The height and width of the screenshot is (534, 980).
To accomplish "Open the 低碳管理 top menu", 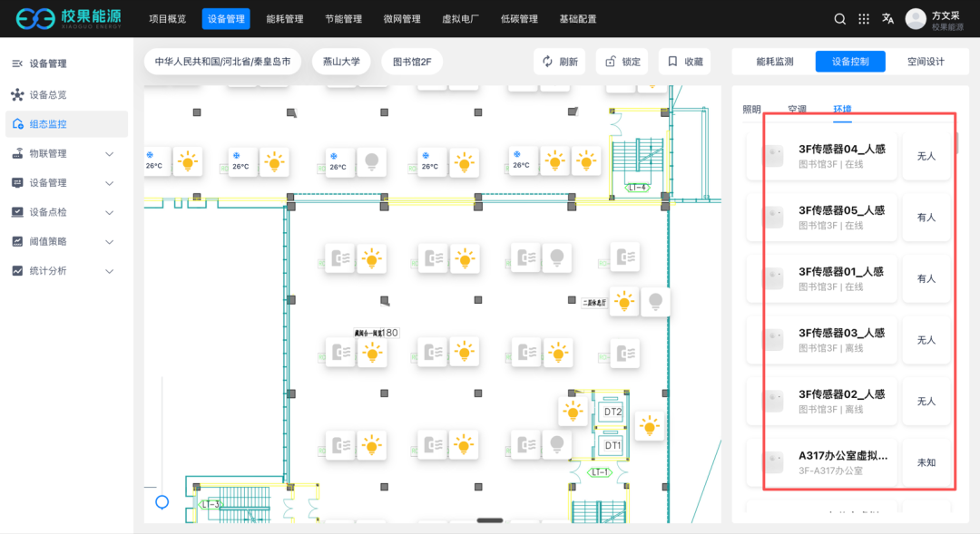I will (x=519, y=19).
